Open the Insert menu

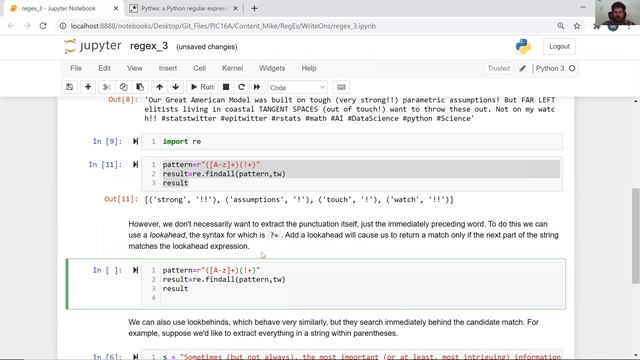(x=168, y=68)
